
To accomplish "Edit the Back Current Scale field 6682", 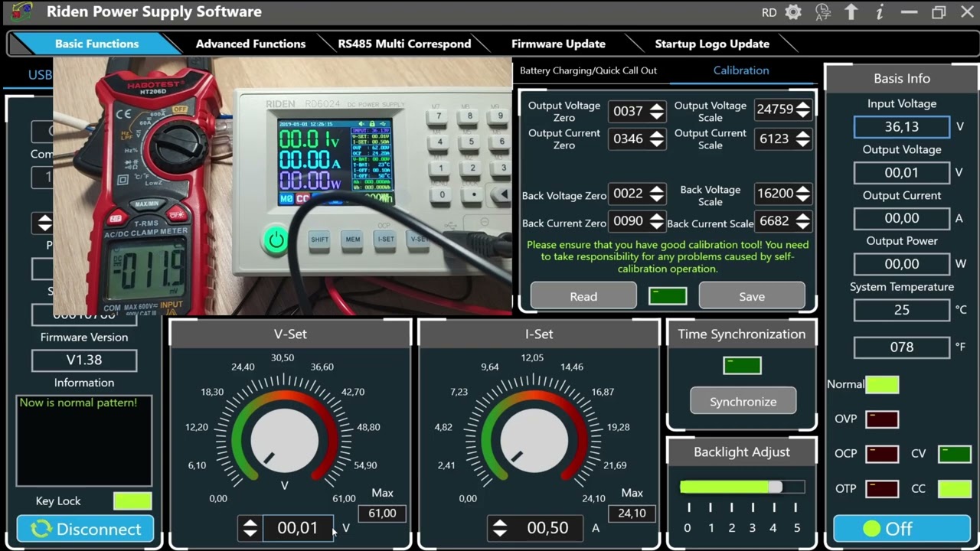I will coord(775,221).
